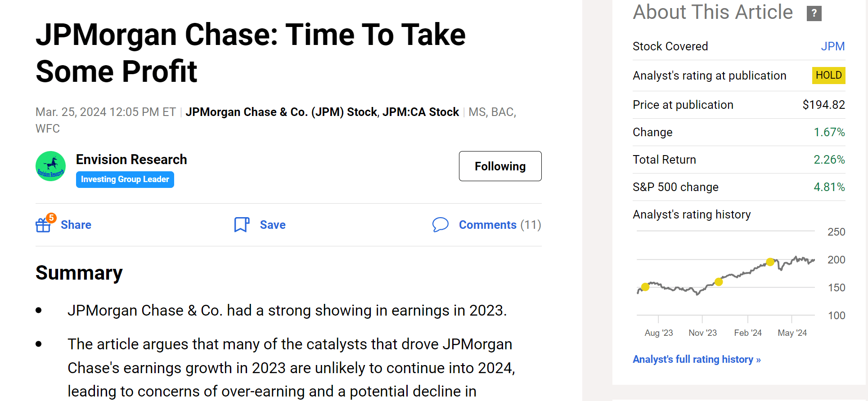
Task: Click the Envision Research avatar logo
Action: (x=51, y=166)
